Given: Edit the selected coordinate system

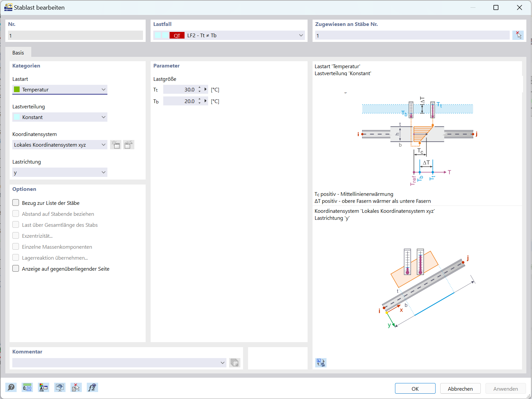Looking at the screenshot, I should click(x=129, y=145).
